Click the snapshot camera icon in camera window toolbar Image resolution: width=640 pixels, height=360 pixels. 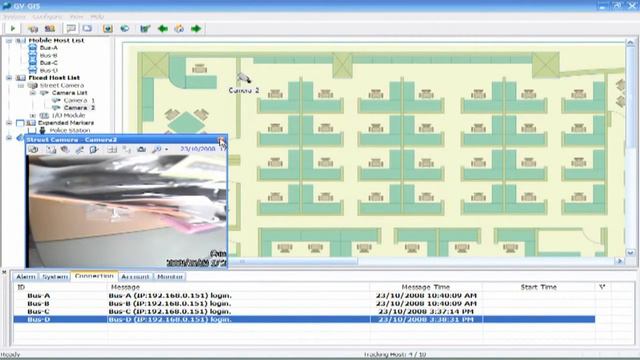point(141,149)
